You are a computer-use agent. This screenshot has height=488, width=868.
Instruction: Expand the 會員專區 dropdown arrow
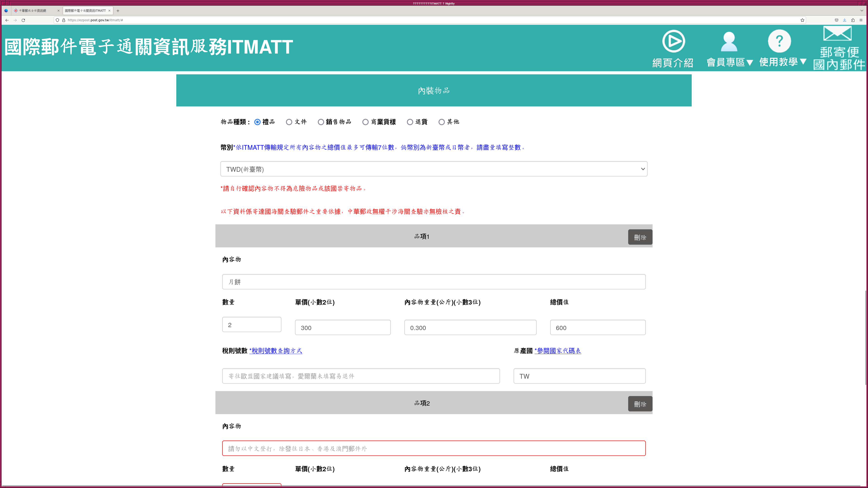point(750,62)
